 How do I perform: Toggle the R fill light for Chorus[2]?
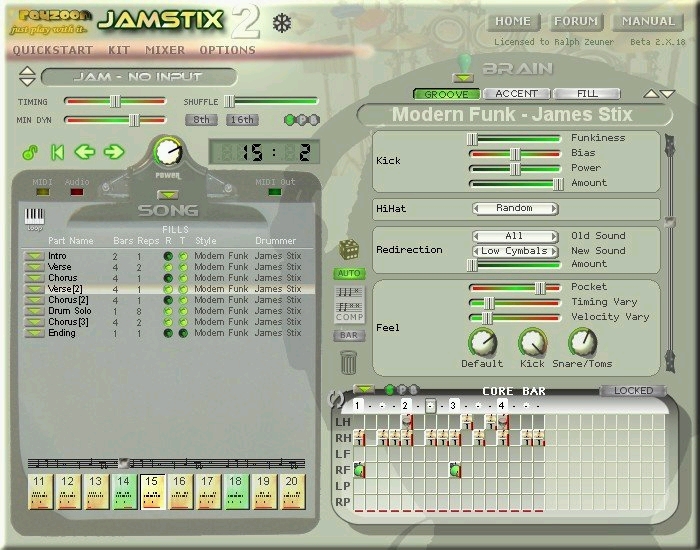click(168, 300)
